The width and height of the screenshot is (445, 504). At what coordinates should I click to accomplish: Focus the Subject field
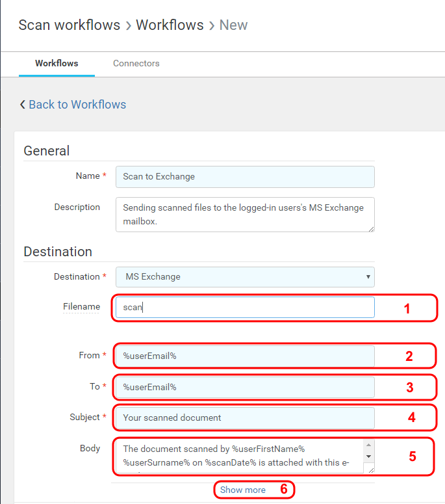(x=245, y=418)
